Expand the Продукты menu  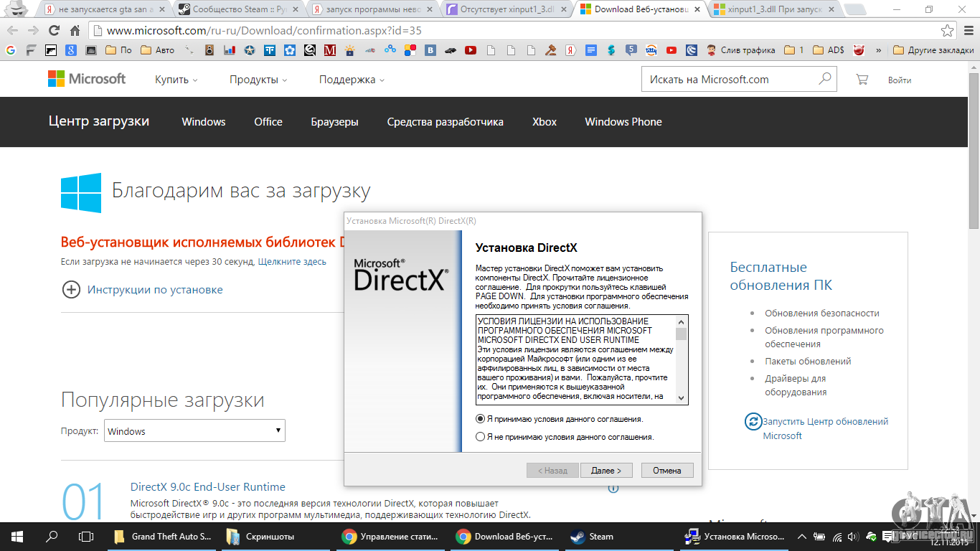258,80
